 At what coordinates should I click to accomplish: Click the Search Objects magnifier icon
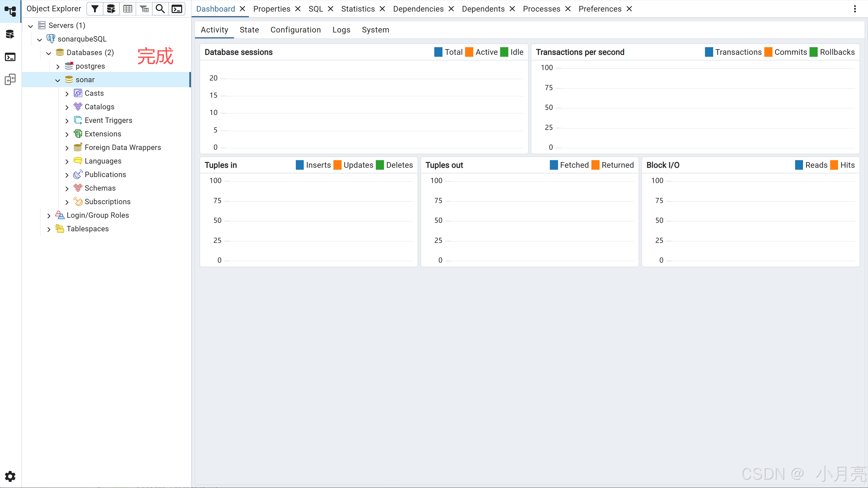(160, 9)
